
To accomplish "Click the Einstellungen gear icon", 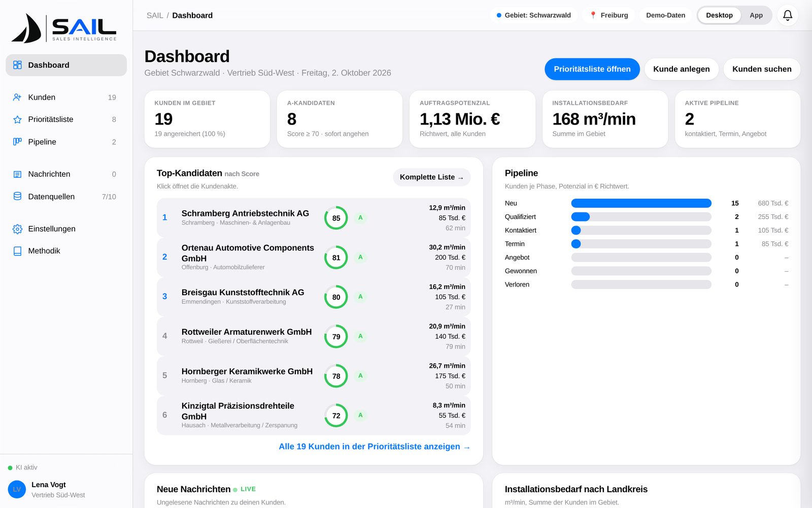I will coord(17,229).
